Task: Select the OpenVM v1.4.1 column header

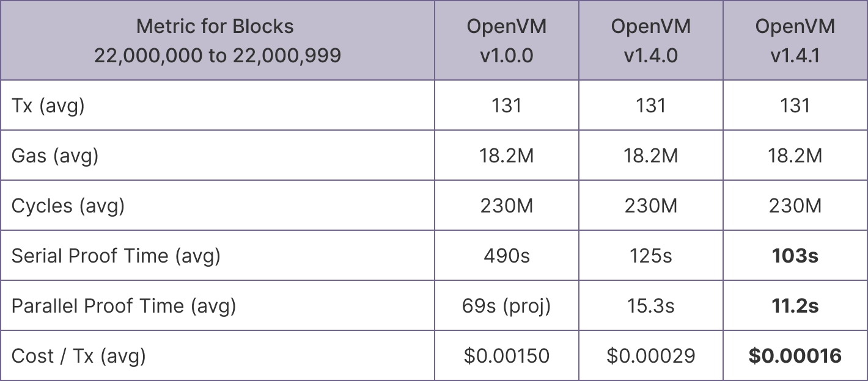Action: tap(795, 41)
